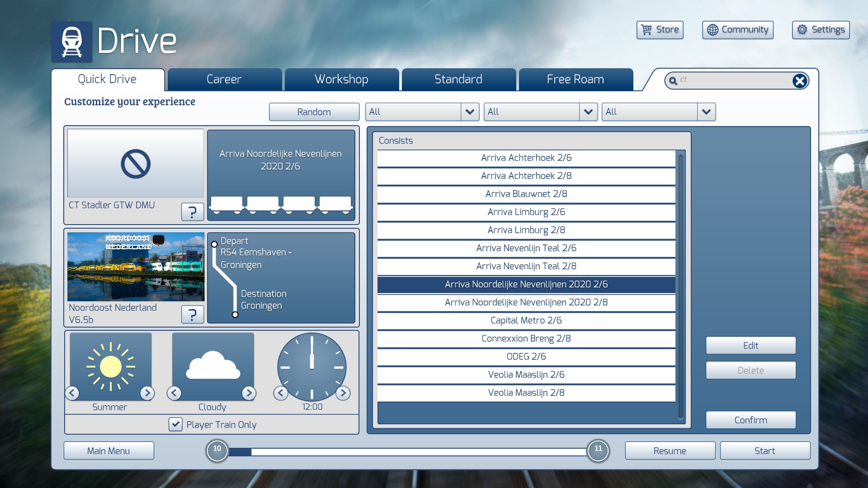Select Arriva Noordelijke Nevenlijnen 2020 2/8 consist

coord(526,302)
